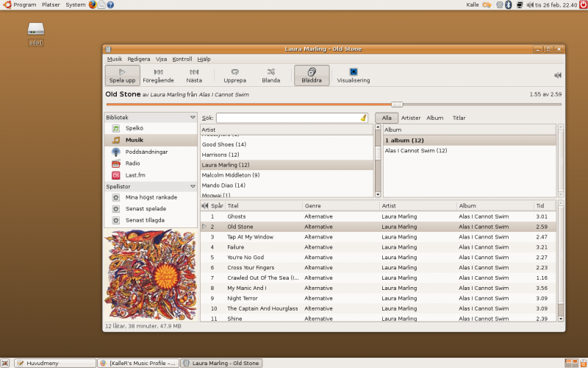Collapse the Spellistor section
This screenshot has height=368, width=588.
[x=193, y=187]
